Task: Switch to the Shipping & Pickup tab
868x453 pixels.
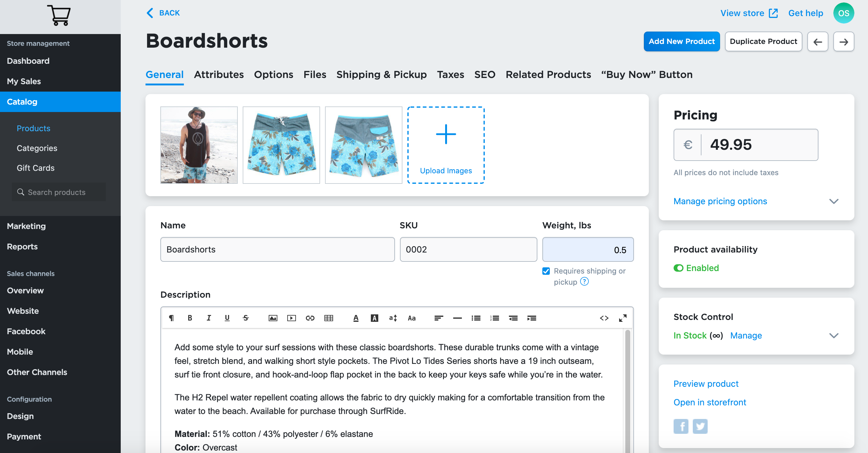Action: [x=381, y=75]
